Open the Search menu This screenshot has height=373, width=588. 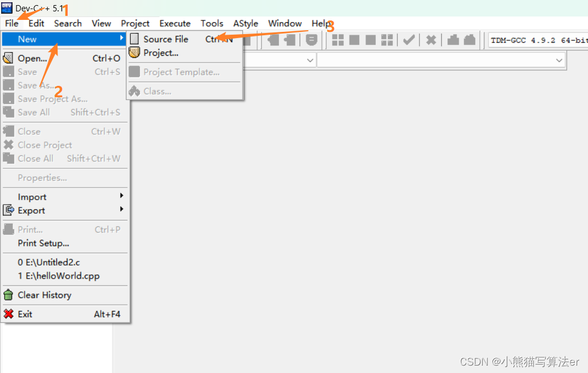68,23
